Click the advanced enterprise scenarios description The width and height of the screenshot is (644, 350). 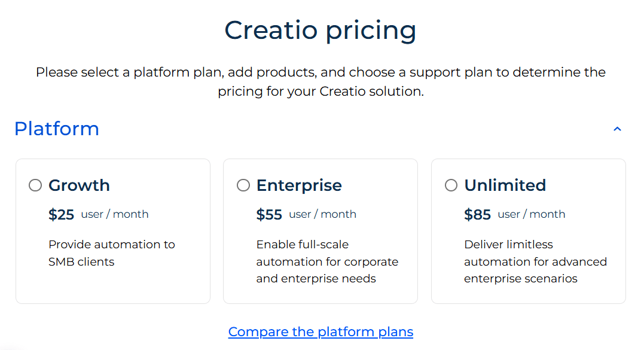(536, 261)
